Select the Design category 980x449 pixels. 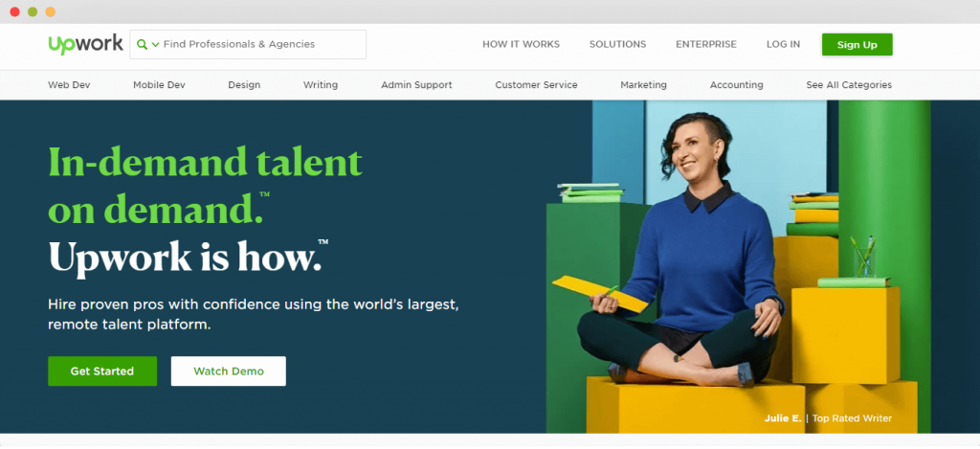click(x=244, y=85)
